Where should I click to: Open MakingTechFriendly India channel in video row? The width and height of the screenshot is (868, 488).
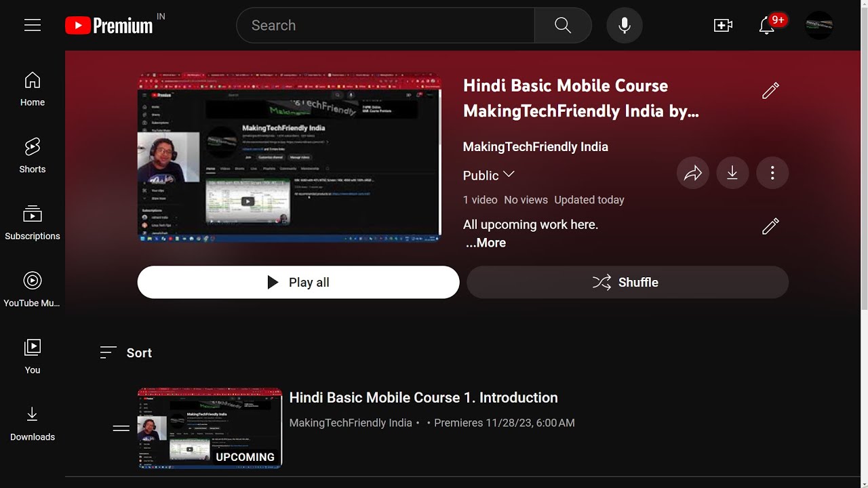[351, 423]
